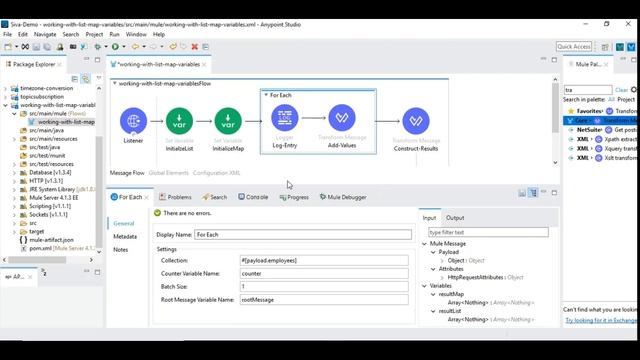This screenshot has width=640, height=360.
Task: Click the tree layout icon in properties panel
Action: coord(533,193)
